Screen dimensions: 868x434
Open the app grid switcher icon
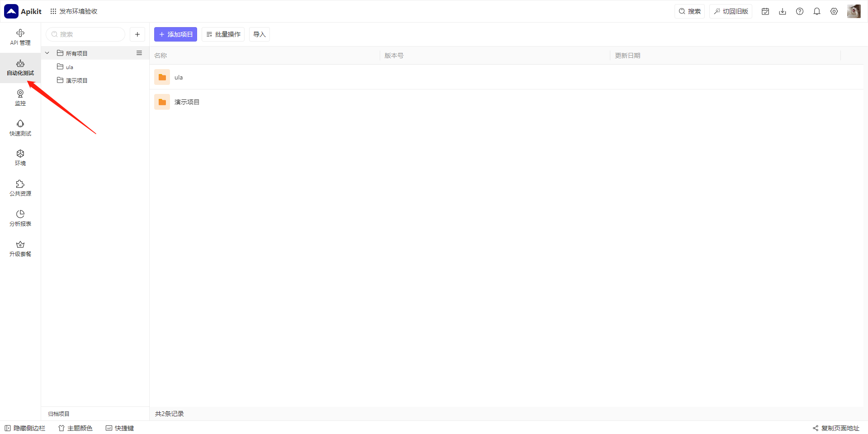point(53,11)
